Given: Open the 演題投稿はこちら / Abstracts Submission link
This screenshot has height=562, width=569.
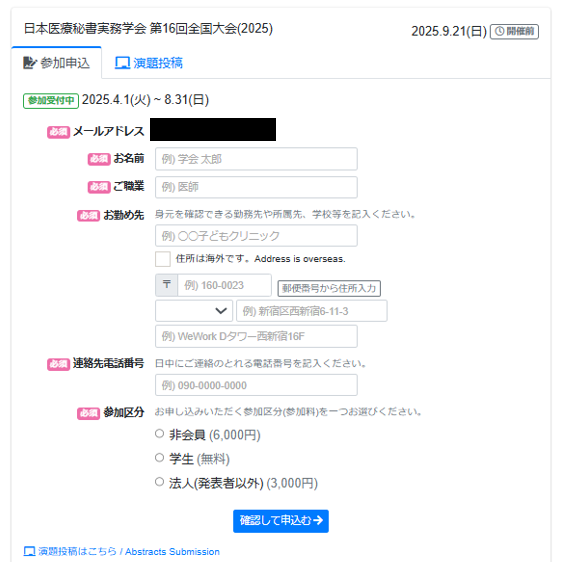Looking at the screenshot, I should (x=122, y=551).
